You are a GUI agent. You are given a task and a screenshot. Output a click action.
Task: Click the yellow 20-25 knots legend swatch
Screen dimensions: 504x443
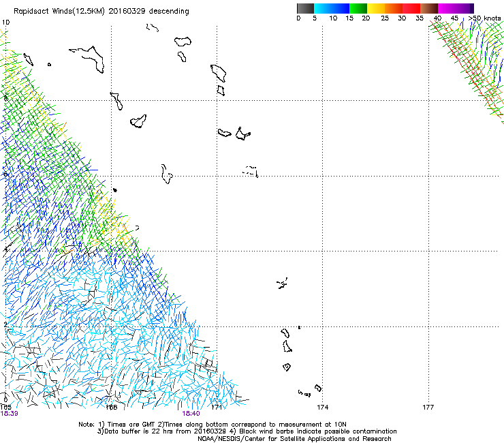point(376,8)
